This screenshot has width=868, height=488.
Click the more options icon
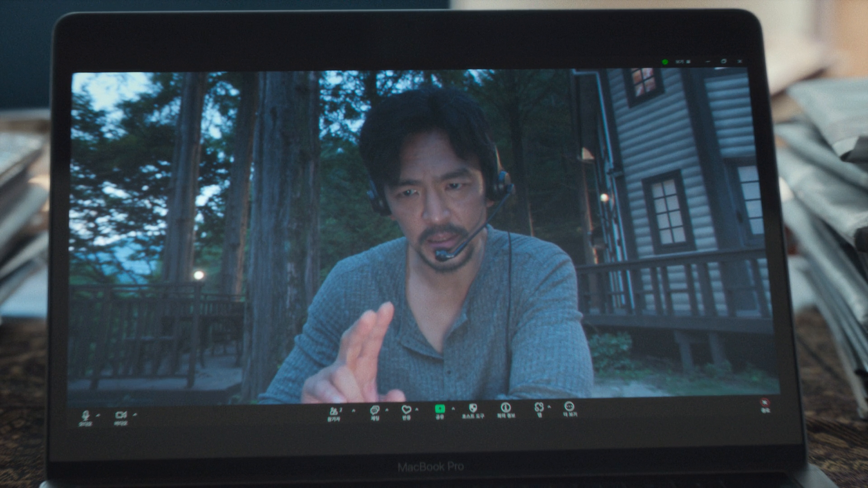tap(569, 406)
